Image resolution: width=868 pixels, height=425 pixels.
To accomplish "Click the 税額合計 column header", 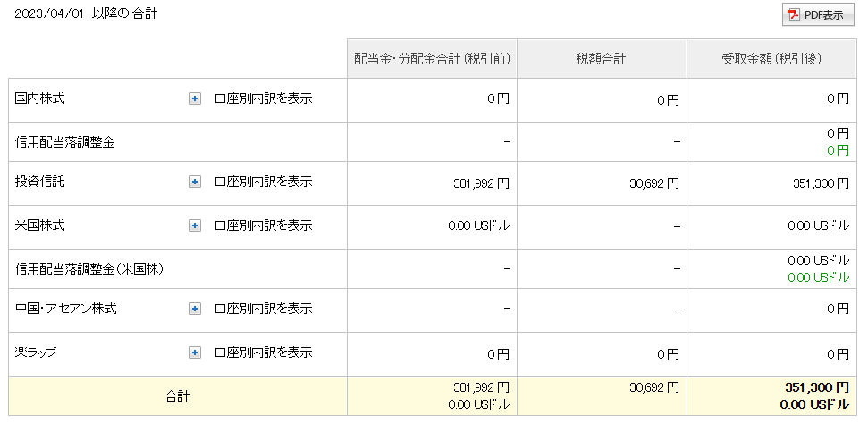I will pyautogui.click(x=601, y=59).
